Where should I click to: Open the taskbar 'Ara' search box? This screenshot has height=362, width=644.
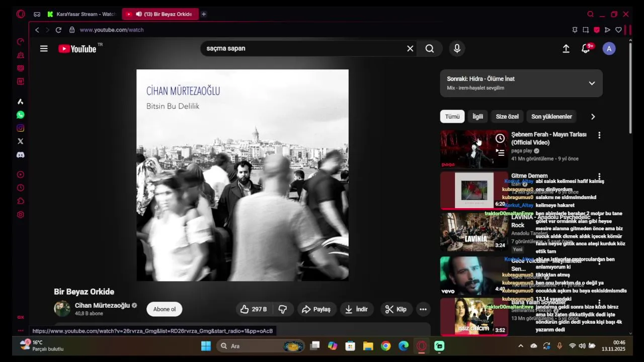coord(262,346)
